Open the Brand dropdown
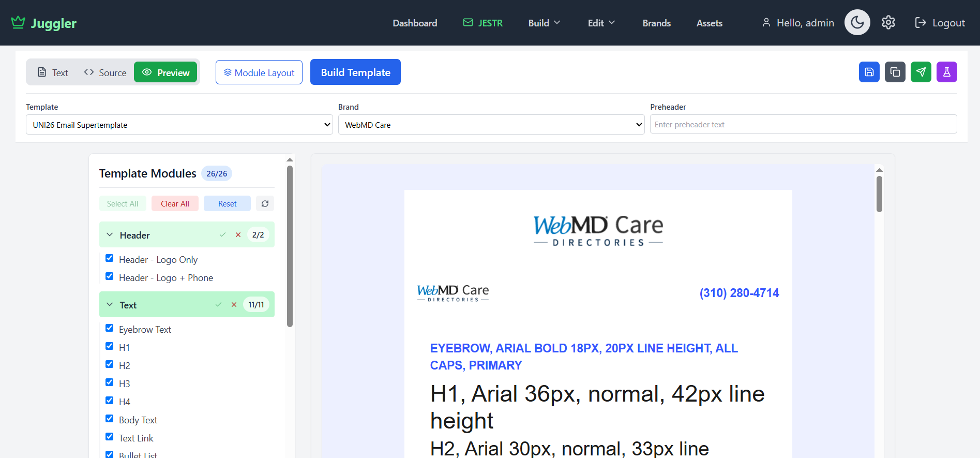 pos(491,125)
